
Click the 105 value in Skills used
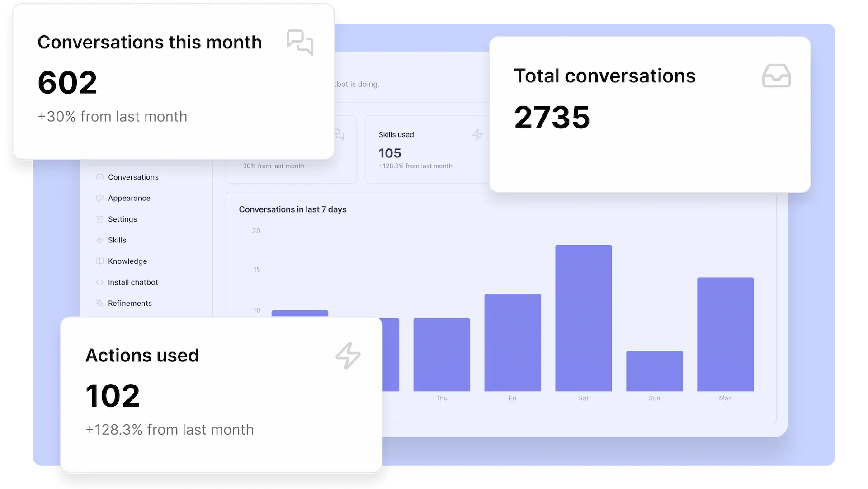[390, 153]
